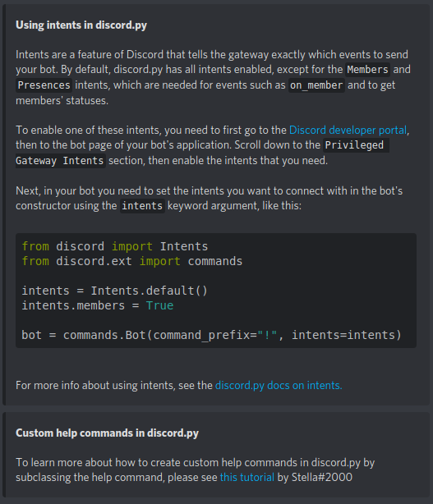433x504 pixels.
Task: Click the 'Custom help commands in discord.py' heading
Action: coord(107,433)
